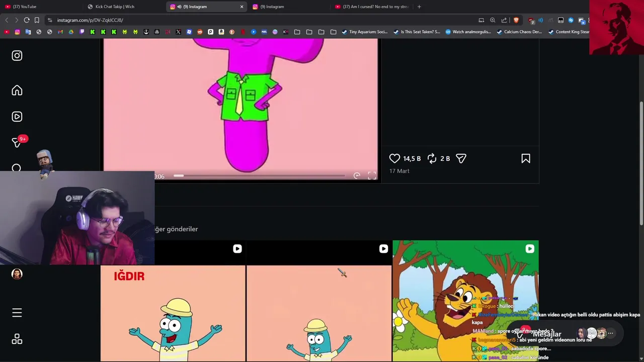This screenshot has width=644, height=362.
Task: Open Reddit bookmark icon
Action: 200,32
